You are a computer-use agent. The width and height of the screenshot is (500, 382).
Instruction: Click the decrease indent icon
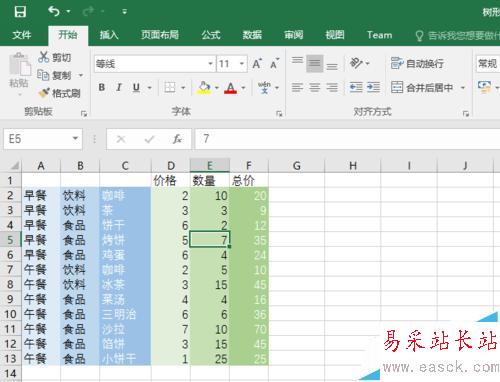coord(356,88)
